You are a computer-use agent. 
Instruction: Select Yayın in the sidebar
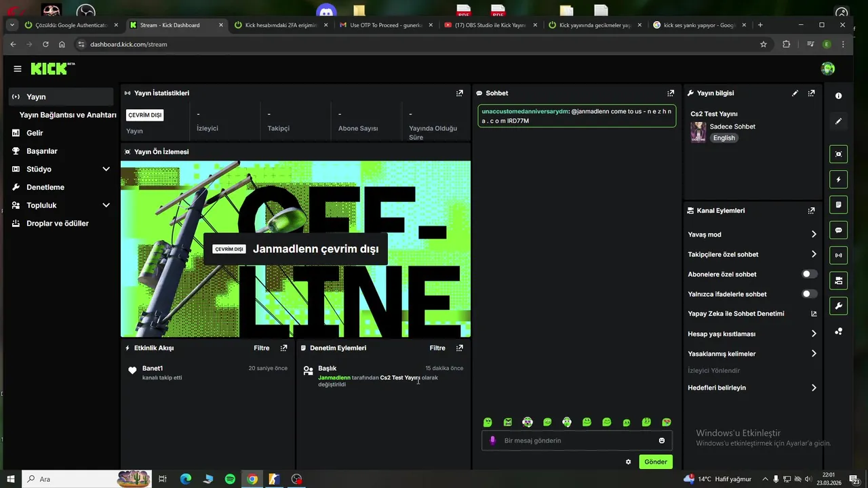[x=61, y=97]
